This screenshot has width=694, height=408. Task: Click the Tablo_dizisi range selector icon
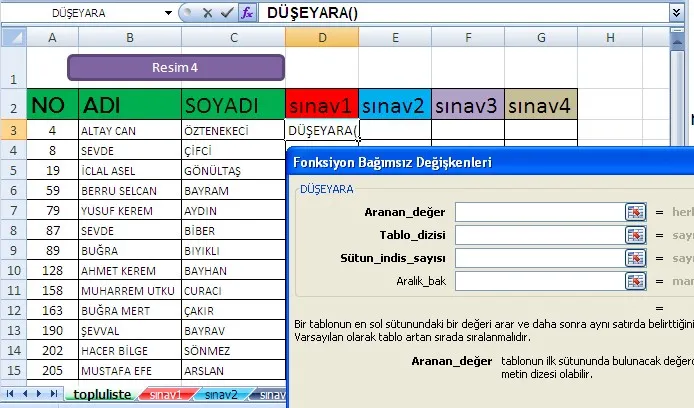point(634,235)
